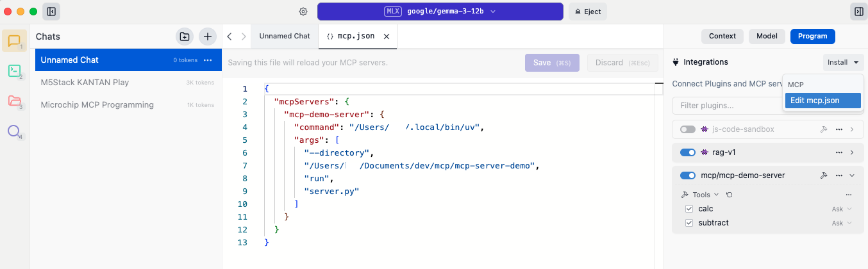The image size is (868, 269).
Task: Uncheck the calc tool checkbox
Action: (x=689, y=209)
